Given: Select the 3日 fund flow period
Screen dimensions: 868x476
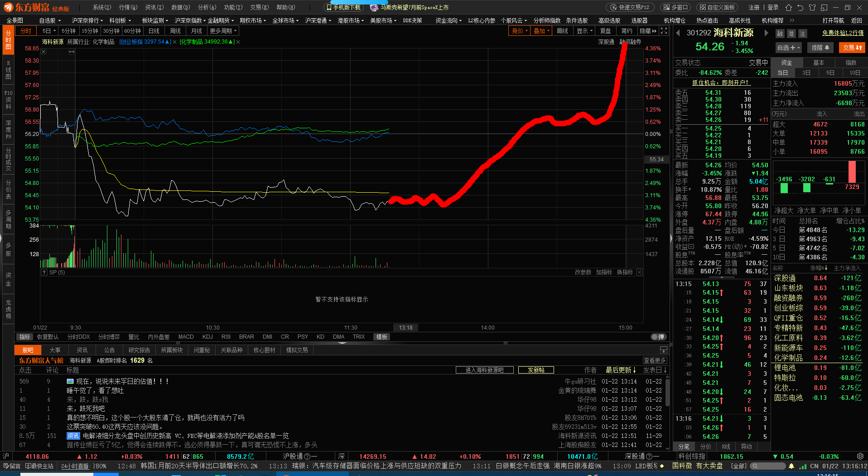Looking at the screenshot, I should (x=806, y=73).
